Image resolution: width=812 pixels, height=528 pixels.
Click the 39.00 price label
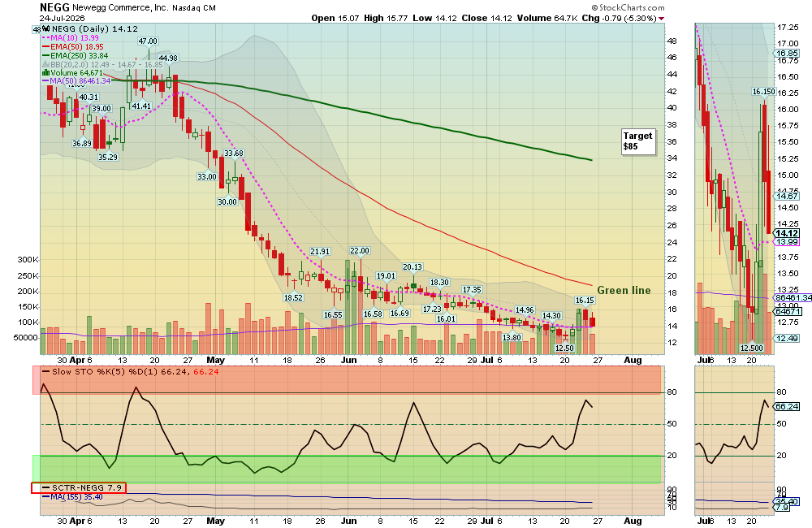click(x=101, y=109)
